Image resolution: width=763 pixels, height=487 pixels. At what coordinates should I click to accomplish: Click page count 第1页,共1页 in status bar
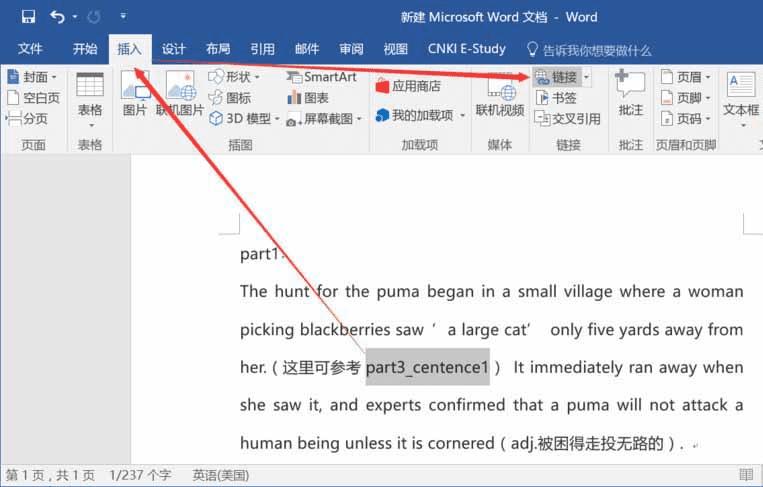pos(50,475)
